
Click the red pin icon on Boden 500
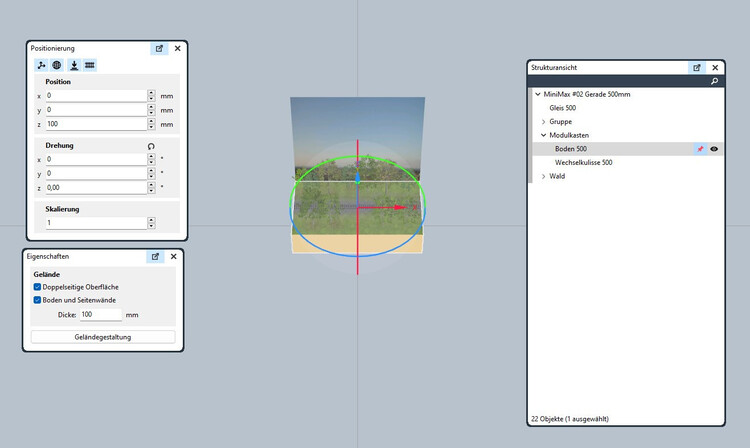(700, 149)
